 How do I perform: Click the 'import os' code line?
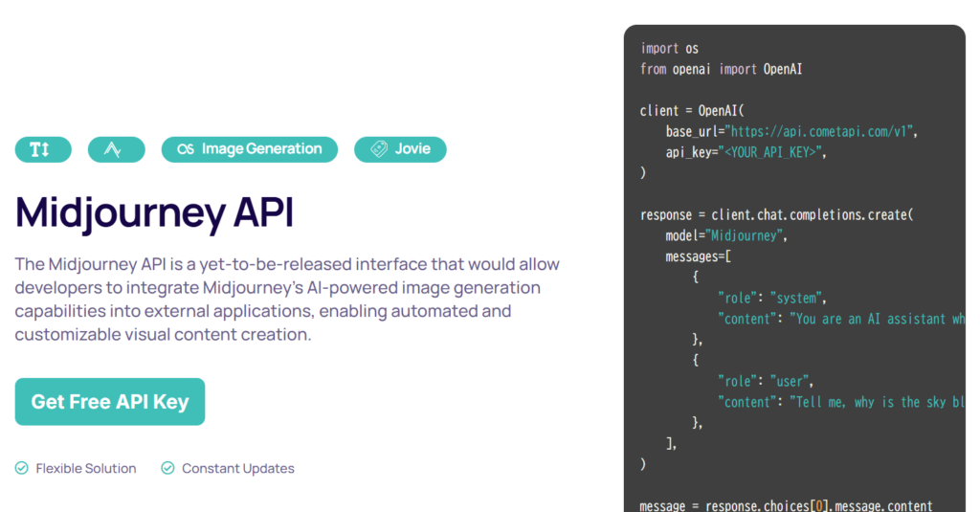click(x=669, y=49)
